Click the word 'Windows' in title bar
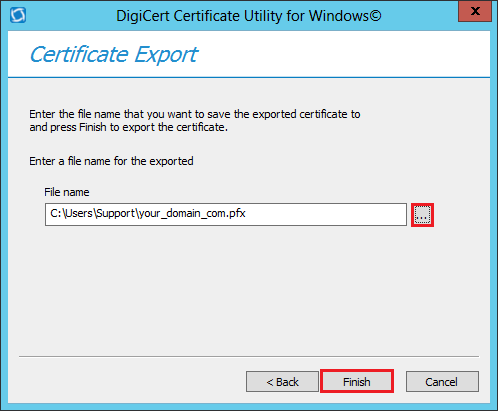498x411 pixels. 338,16
